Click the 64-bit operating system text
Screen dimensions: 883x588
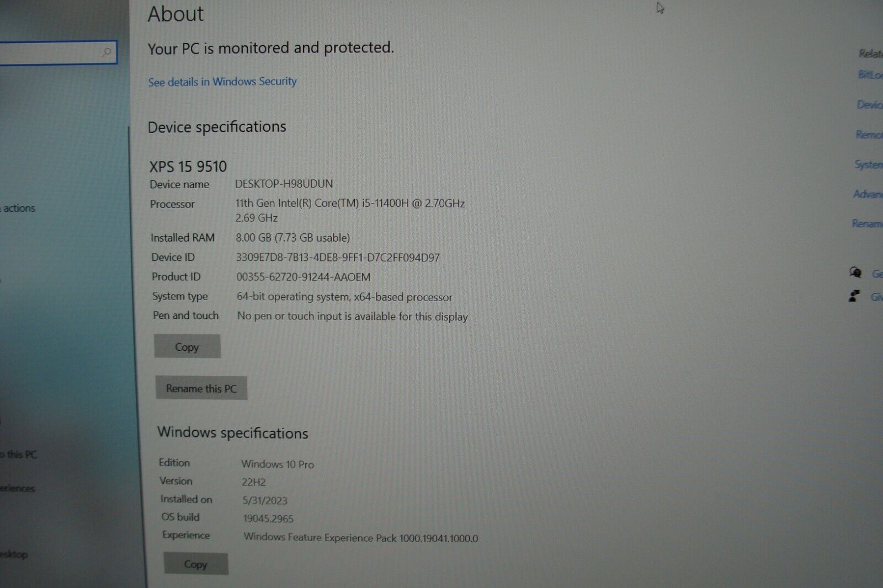tap(345, 297)
